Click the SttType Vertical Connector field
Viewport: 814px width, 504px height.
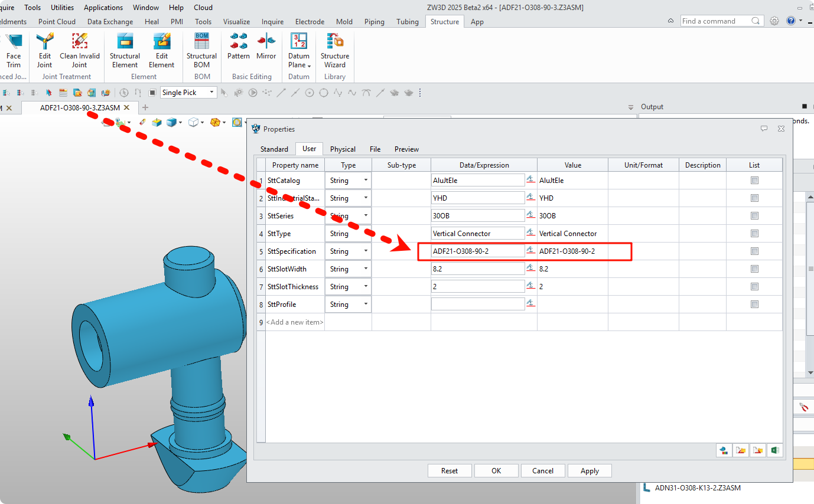pos(478,233)
